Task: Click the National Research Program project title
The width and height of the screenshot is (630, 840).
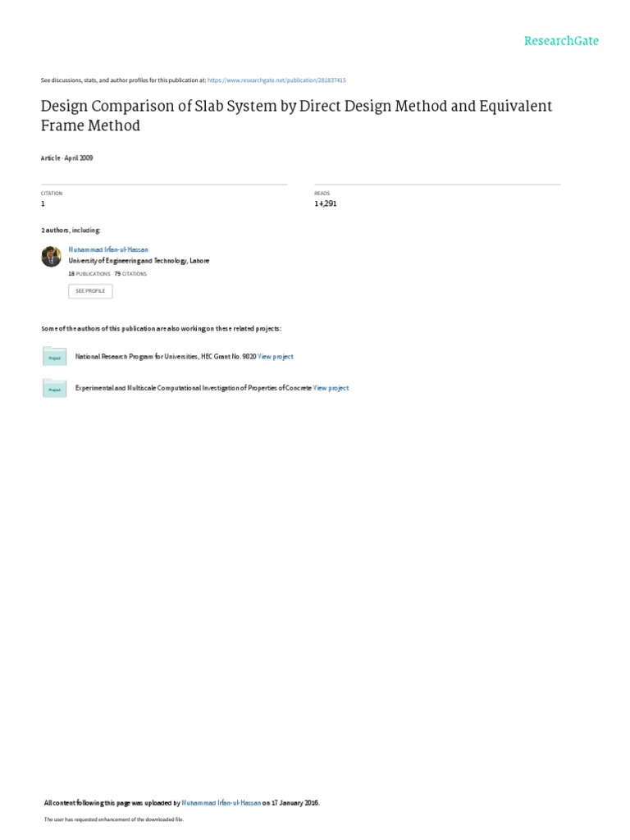Action: tap(166, 356)
